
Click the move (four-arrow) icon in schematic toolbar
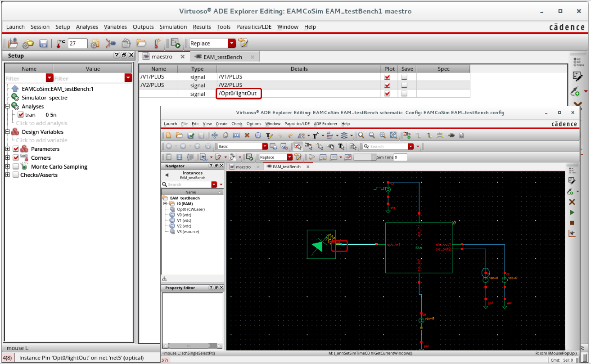point(214,135)
